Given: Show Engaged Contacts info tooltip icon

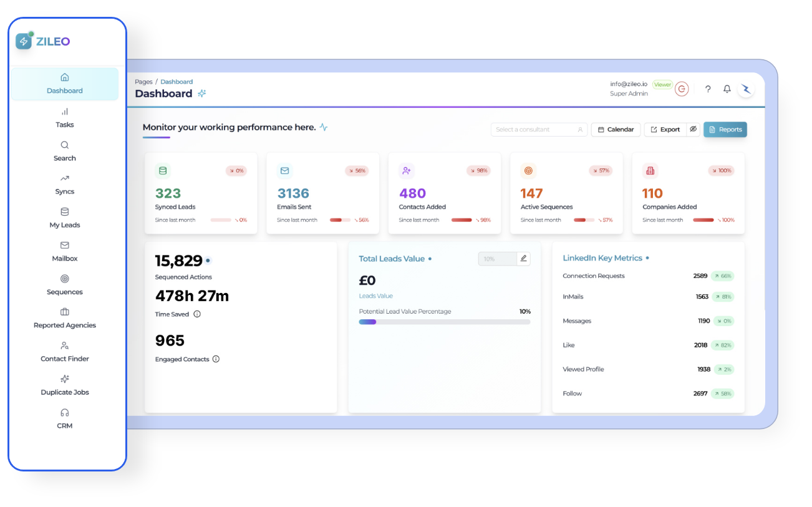Looking at the screenshot, I should pyautogui.click(x=216, y=359).
